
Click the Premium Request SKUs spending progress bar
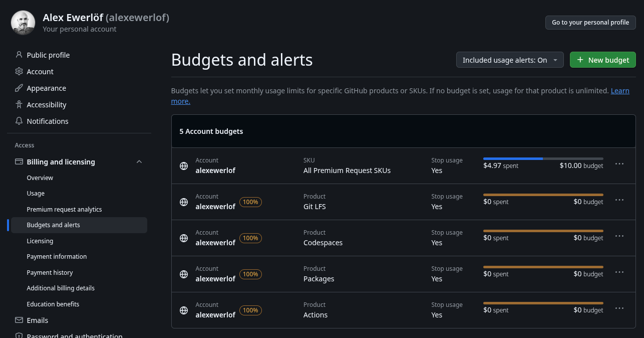point(543,158)
